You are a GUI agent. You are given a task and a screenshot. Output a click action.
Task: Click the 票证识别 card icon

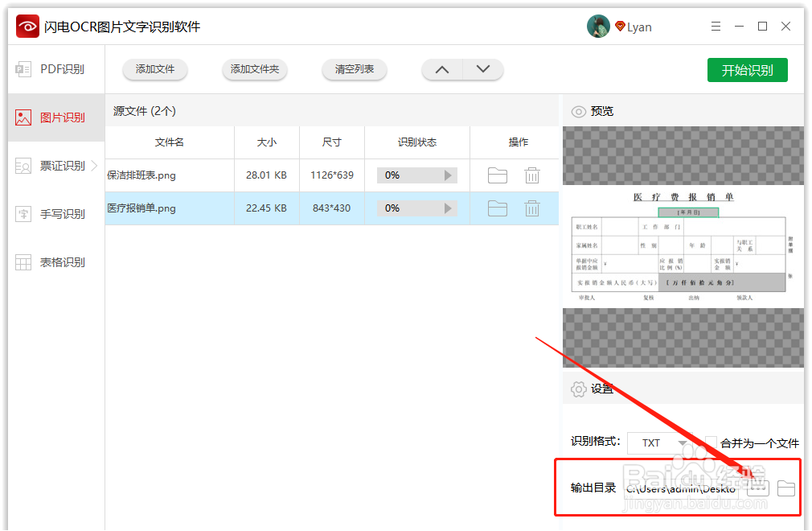23,166
